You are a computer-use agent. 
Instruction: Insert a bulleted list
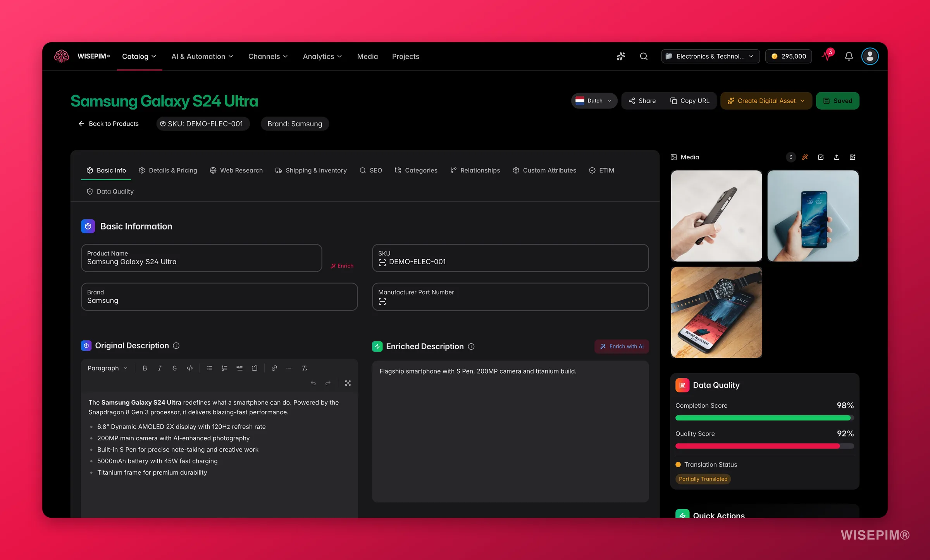(210, 368)
